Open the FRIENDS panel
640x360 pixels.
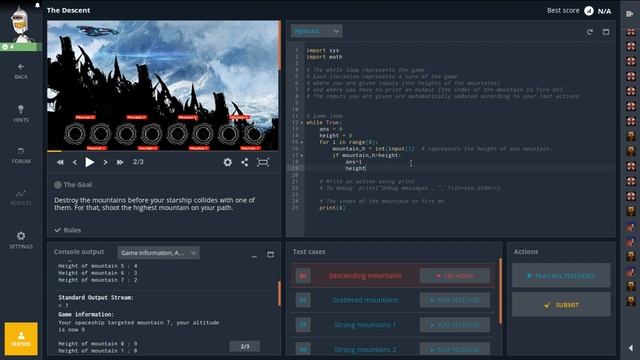[x=21, y=339]
